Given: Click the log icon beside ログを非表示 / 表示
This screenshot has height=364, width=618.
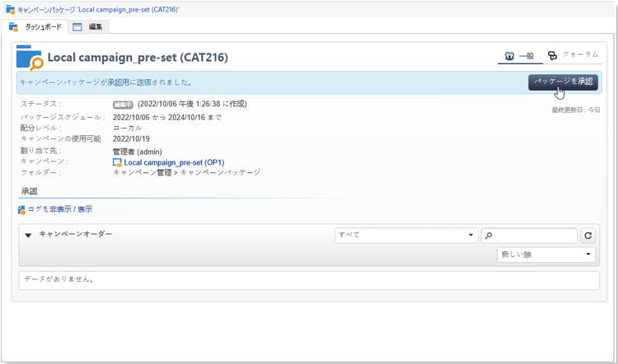Looking at the screenshot, I should pyautogui.click(x=21, y=210).
